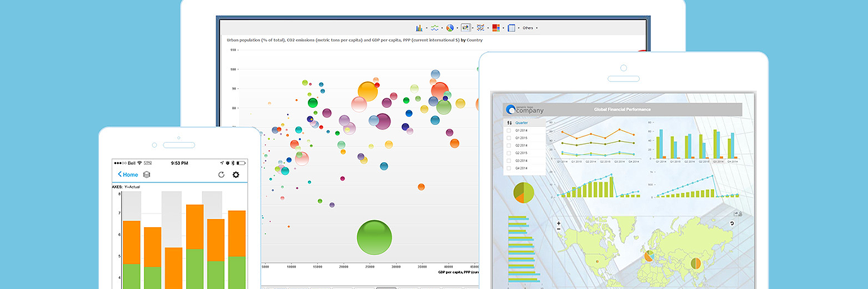Open the line chart dropdown arrow
This screenshot has height=289, width=868.
(442, 28)
